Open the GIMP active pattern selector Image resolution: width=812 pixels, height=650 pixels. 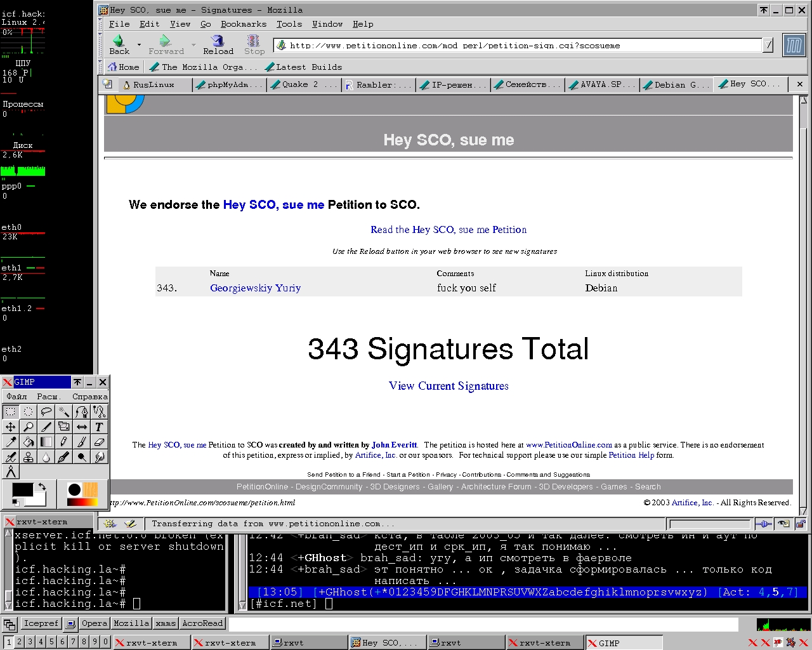pos(91,489)
